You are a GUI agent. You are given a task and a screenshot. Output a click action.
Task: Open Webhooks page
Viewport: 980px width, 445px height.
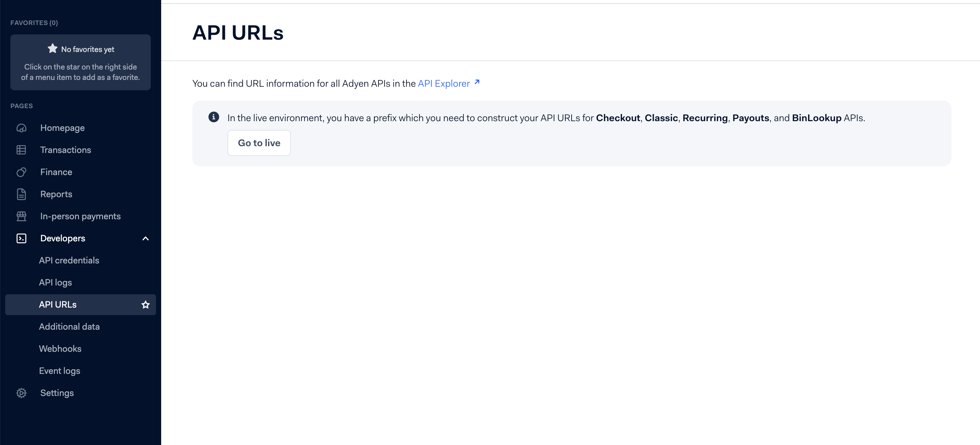pyautogui.click(x=60, y=349)
